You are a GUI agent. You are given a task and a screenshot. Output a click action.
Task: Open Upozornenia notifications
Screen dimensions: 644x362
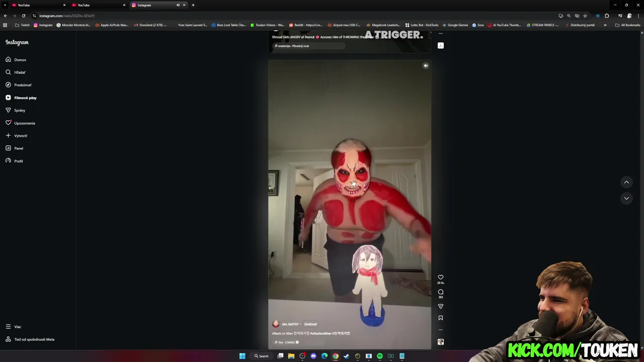pos(21,123)
